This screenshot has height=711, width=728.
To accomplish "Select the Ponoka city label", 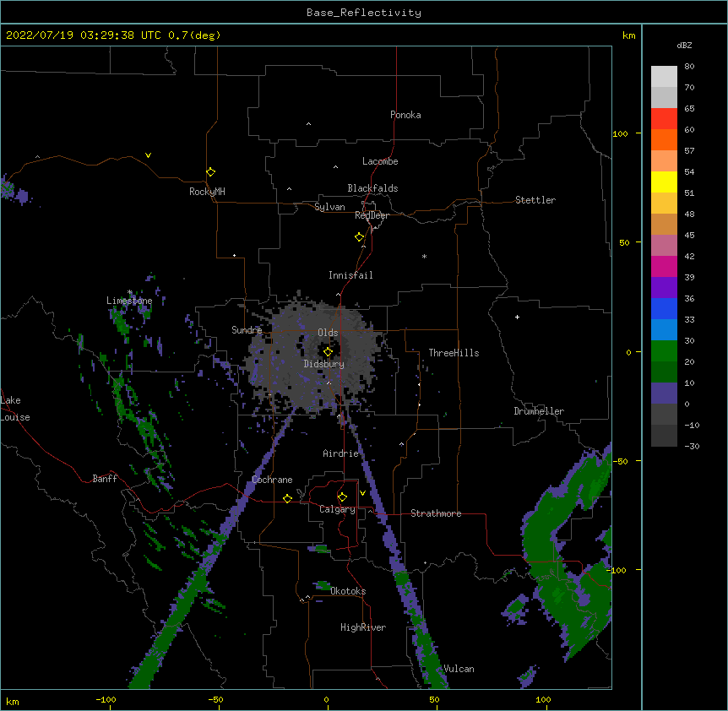I will click(405, 115).
